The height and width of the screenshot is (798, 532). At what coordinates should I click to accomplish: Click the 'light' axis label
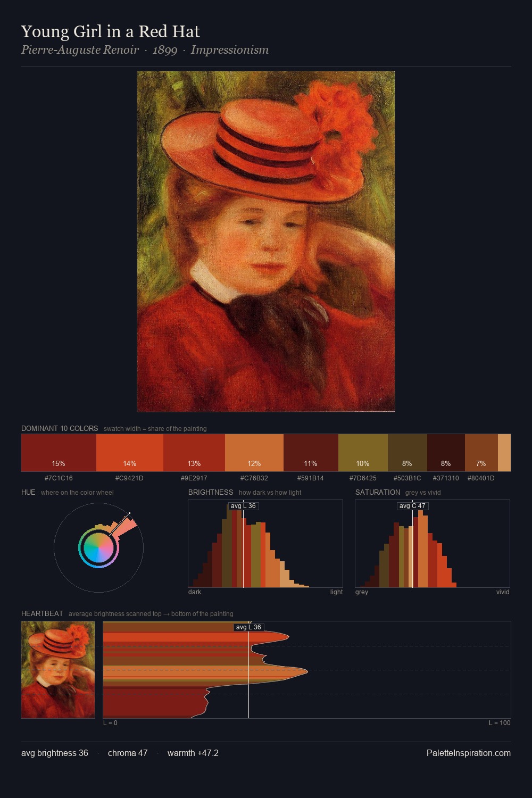tap(336, 592)
